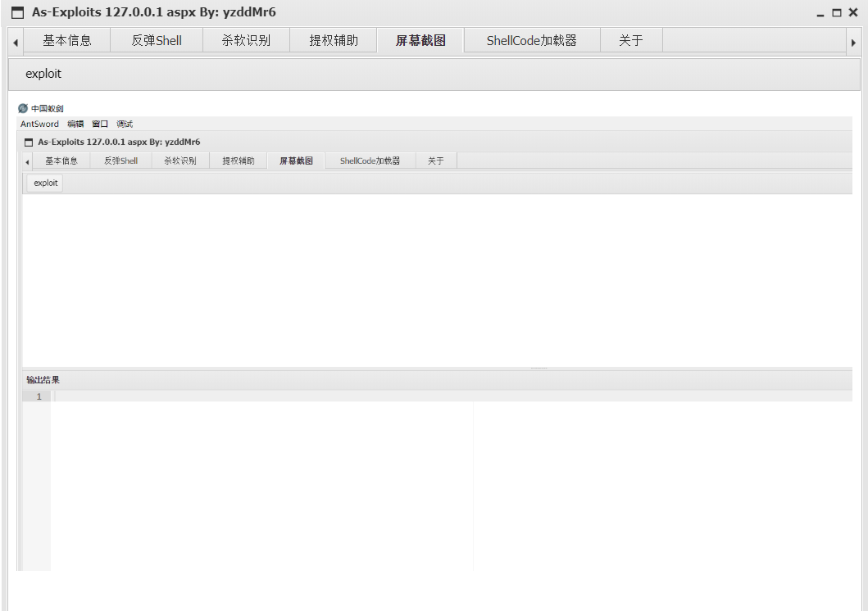Image resolution: width=868 pixels, height=611 pixels.
Task: Click the inner exploit button
Action: point(45,183)
